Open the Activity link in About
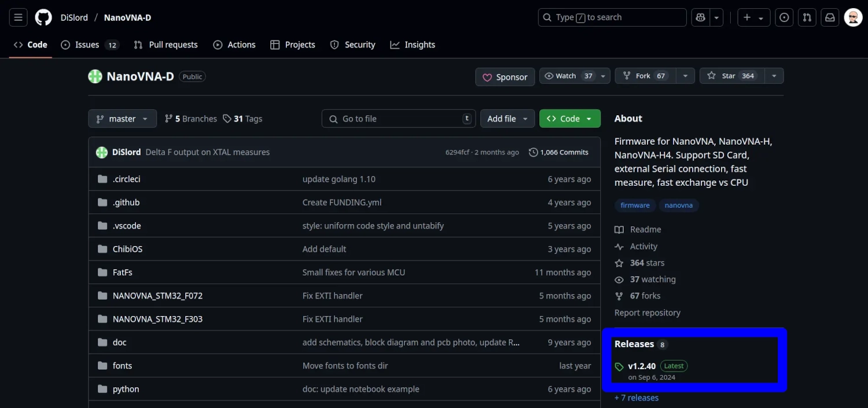Viewport: 868px width, 408px height. point(637,246)
